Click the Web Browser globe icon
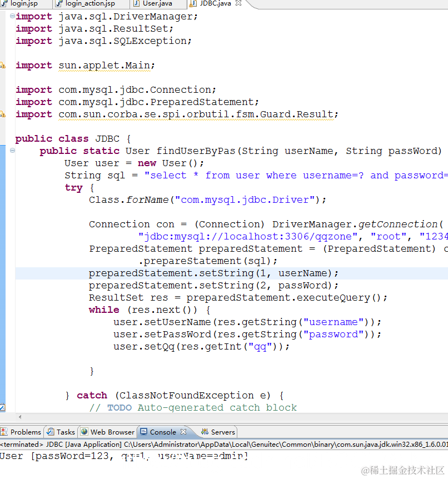 coord(84,432)
